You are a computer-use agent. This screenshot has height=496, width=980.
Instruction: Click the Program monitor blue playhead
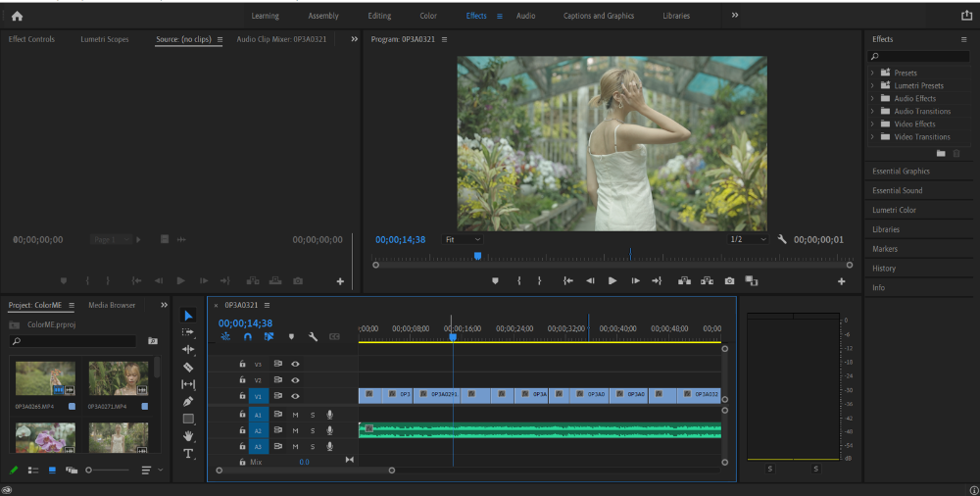tap(477, 256)
